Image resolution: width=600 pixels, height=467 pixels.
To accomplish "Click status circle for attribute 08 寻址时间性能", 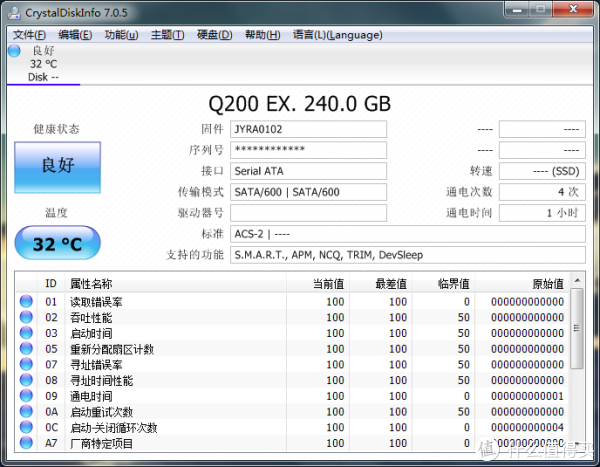I will [x=26, y=380].
